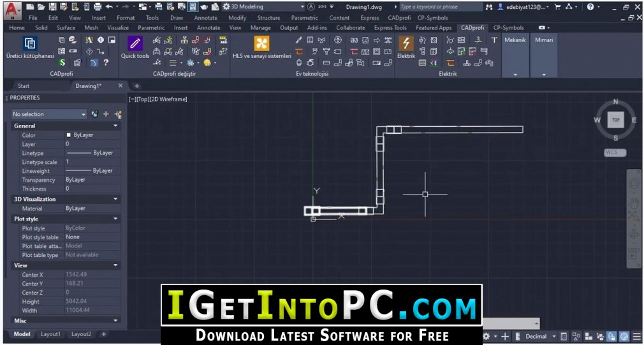The image size is (644, 345).
Task: Open the AutoCAD application menu button
Action: 13,10
